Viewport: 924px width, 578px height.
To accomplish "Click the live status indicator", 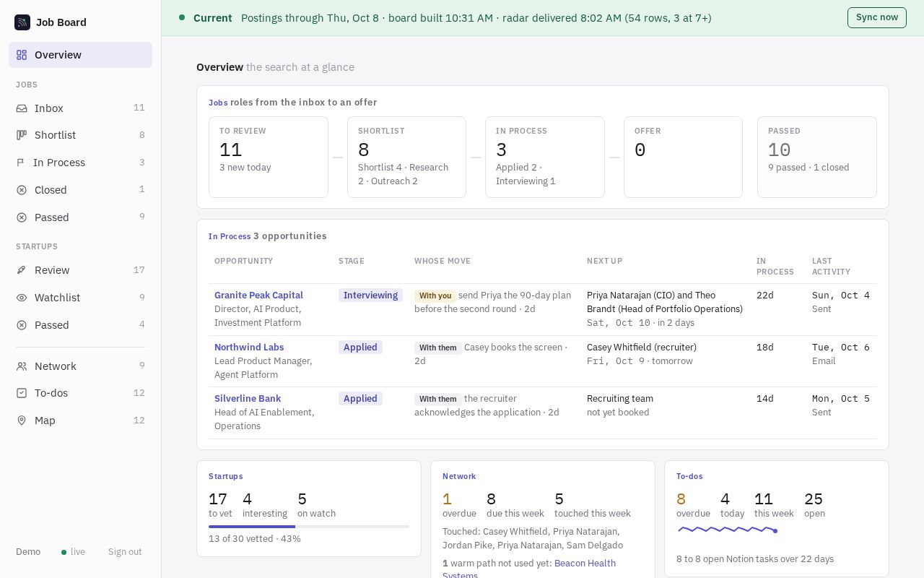I will pos(74,552).
